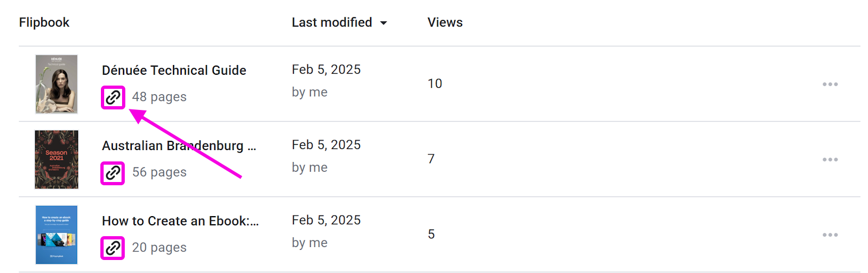The width and height of the screenshot is (868, 273).
Task: Click the 48 pages label
Action: coord(159,97)
